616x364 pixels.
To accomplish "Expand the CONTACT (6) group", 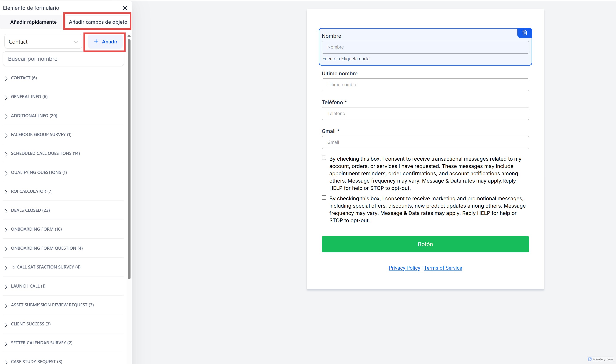I will point(6,78).
